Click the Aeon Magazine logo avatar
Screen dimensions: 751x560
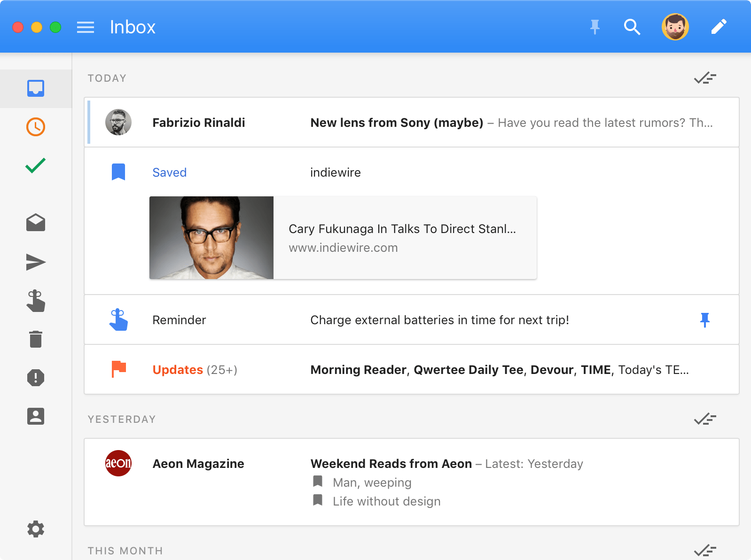pyautogui.click(x=118, y=463)
